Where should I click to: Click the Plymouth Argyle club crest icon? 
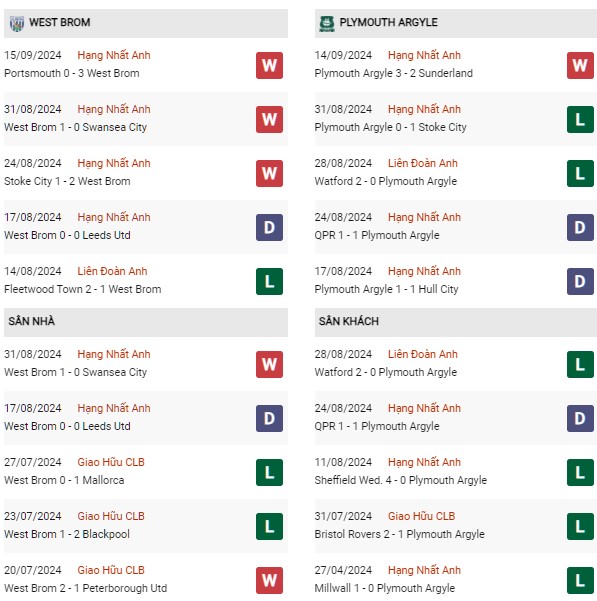click(327, 23)
